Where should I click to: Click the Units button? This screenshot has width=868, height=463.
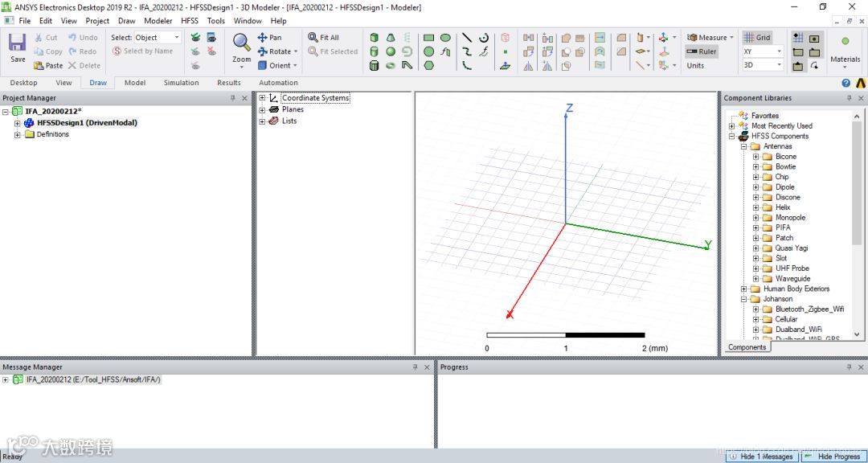(696, 65)
